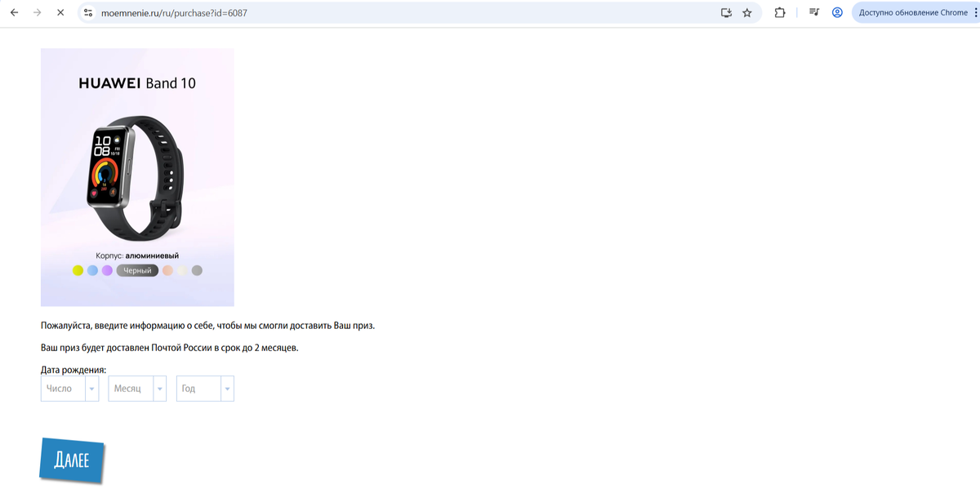980x489 pixels.
Task: Open the Chrome profile icon
Action: coord(837,13)
